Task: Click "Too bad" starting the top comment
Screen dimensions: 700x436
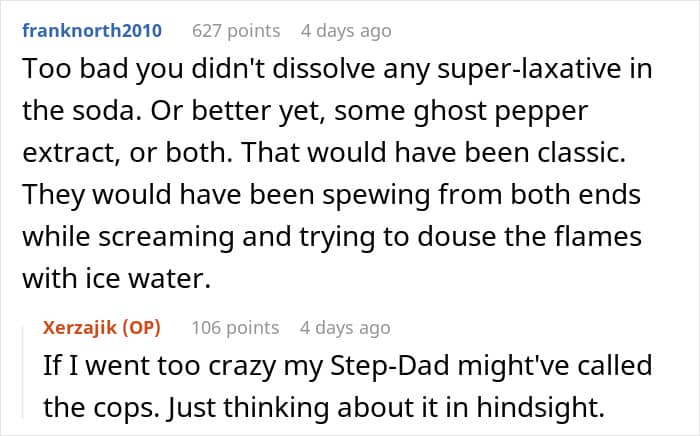Action: 75,69
